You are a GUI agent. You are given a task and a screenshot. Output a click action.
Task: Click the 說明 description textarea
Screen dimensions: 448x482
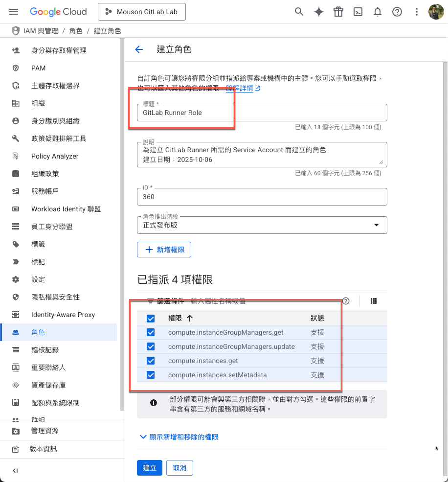262,155
